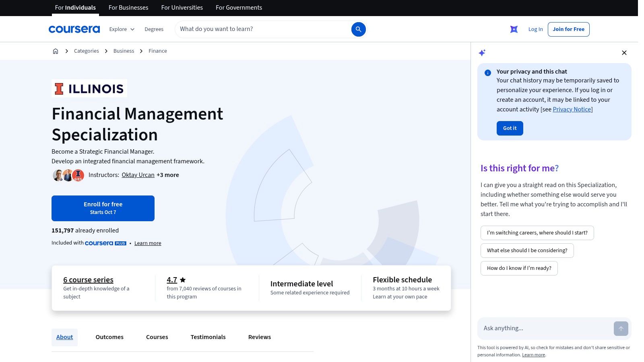
Task: Click the star icon beside 4.7 rating
Action: [x=183, y=280]
